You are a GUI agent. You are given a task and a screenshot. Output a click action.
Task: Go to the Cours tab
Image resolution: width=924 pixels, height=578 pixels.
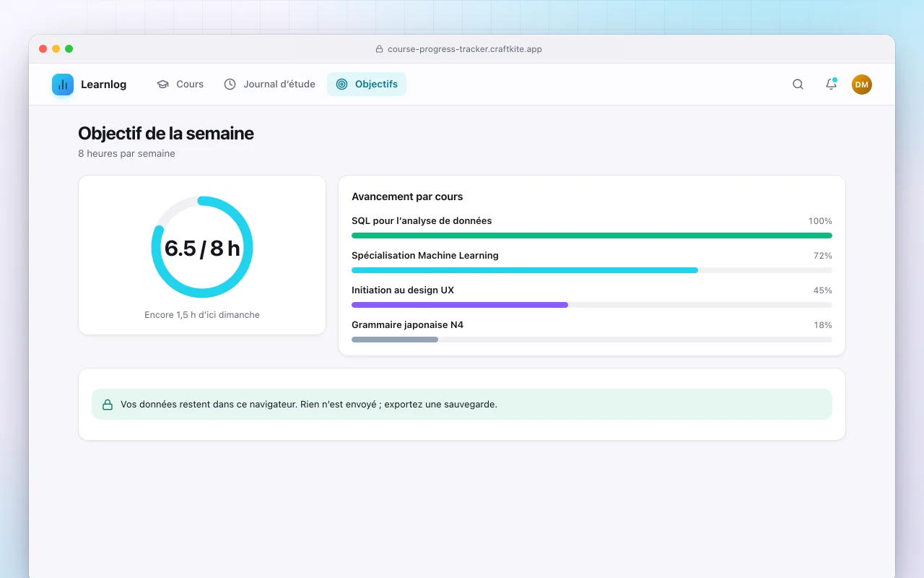[x=180, y=84]
